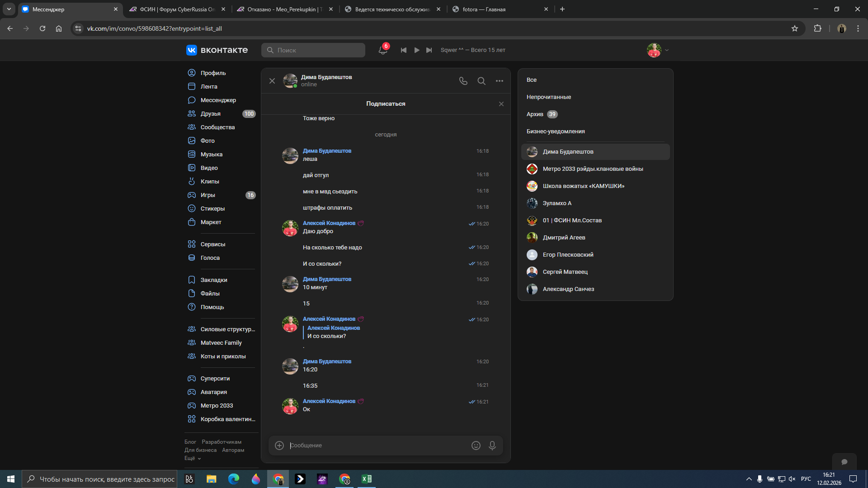
Task: Open Друзья in the left sidebar
Action: [211, 114]
